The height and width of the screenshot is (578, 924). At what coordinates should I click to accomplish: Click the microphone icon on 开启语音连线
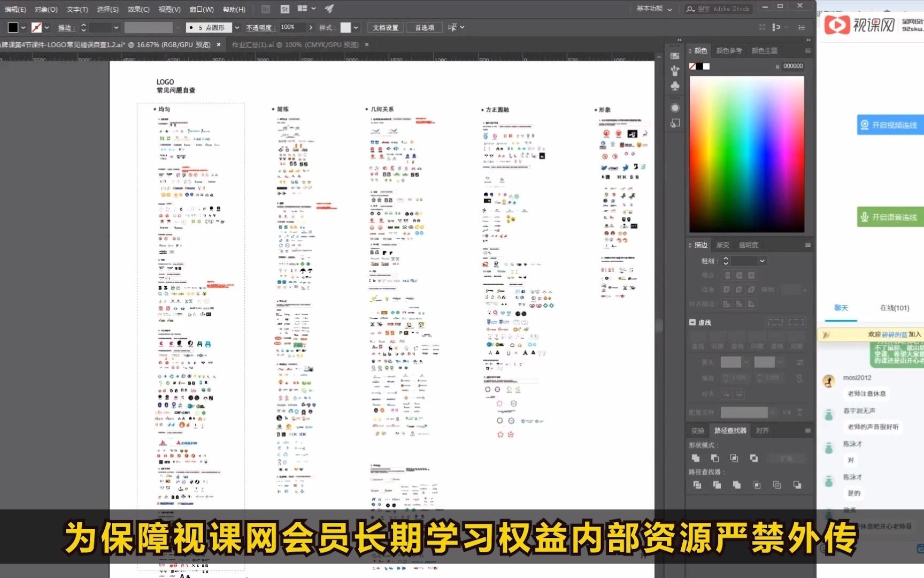pyautogui.click(x=864, y=217)
